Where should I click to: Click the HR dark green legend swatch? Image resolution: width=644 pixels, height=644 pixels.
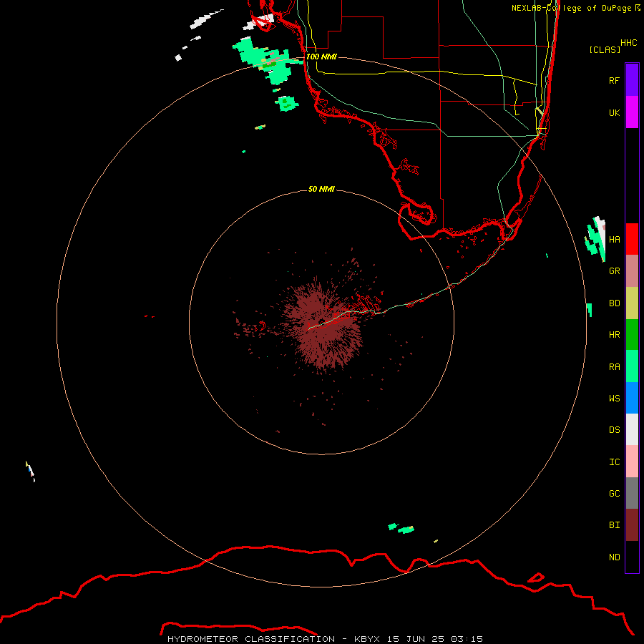click(x=632, y=335)
